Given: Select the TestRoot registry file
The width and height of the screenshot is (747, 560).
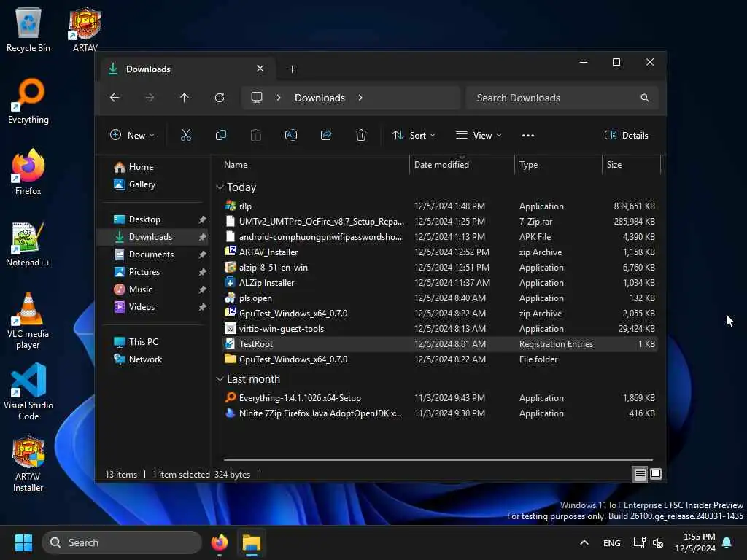Looking at the screenshot, I should pos(440,344).
